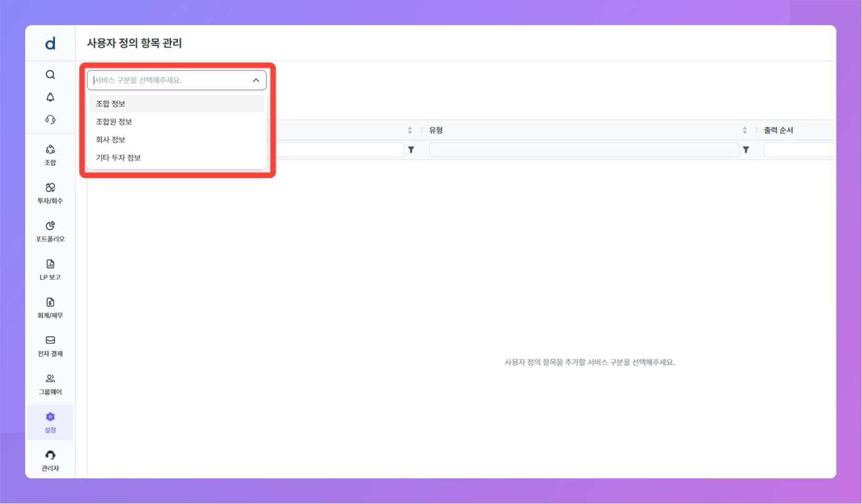862x504 pixels.
Task: Open notifications bell icon
Action: 50,97
